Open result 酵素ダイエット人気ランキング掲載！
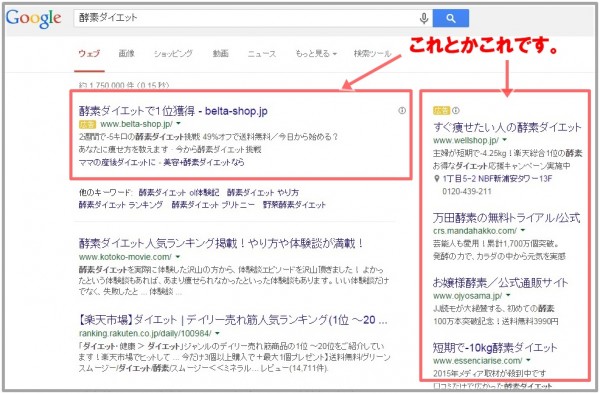This screenshot has width=600, height=394. pyautogui.click(x=221, y=243)
